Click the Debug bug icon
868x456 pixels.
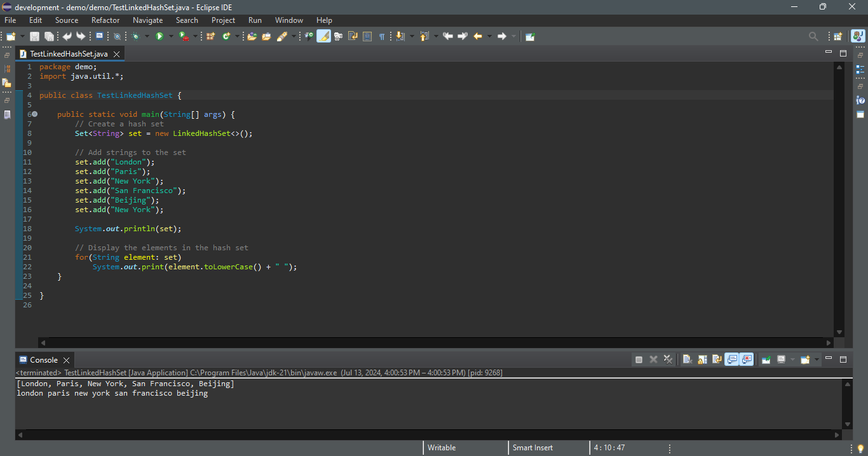tap(135, 37)
